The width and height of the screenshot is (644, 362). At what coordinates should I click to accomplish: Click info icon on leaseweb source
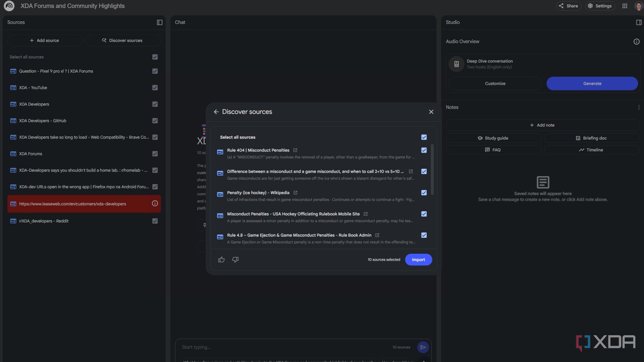pos(155,204)
